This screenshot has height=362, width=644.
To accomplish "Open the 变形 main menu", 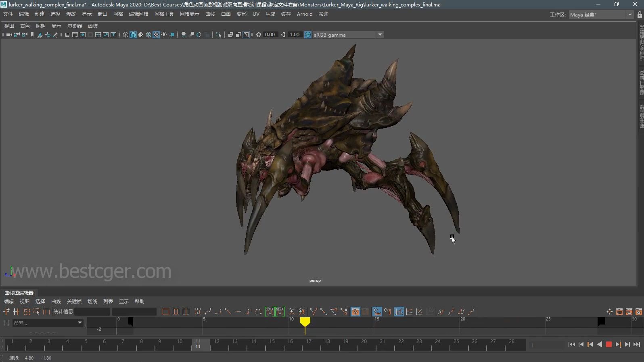I will 241,14.
